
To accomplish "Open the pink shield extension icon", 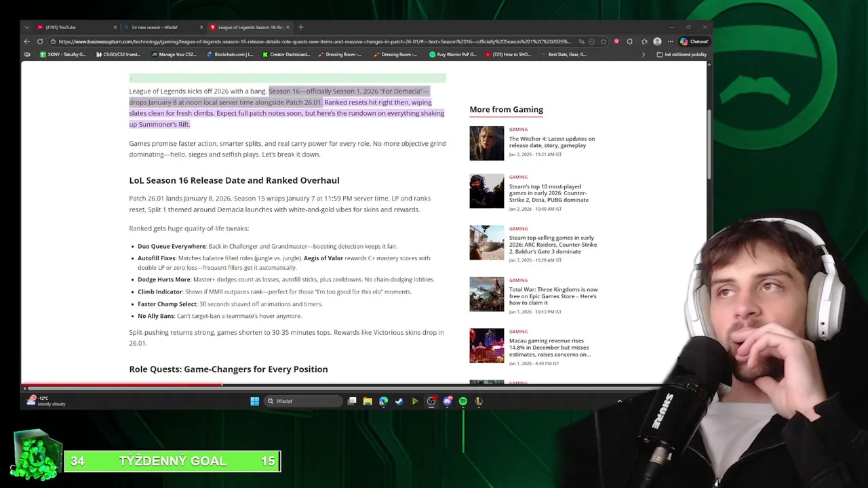I will tap(617, 41).
